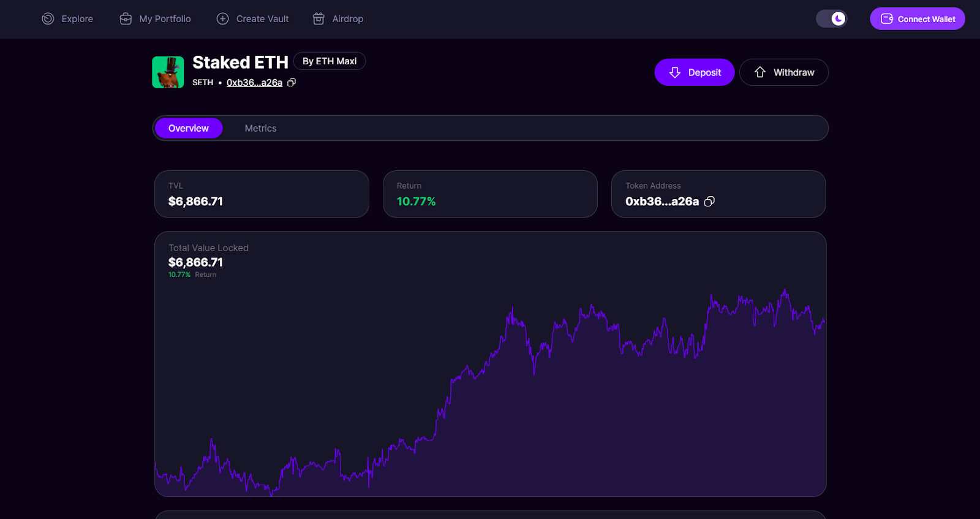Switch to the Metrics tab
Image resolution: width=980 pixels, height=519 pixels.
pos(261,128)
